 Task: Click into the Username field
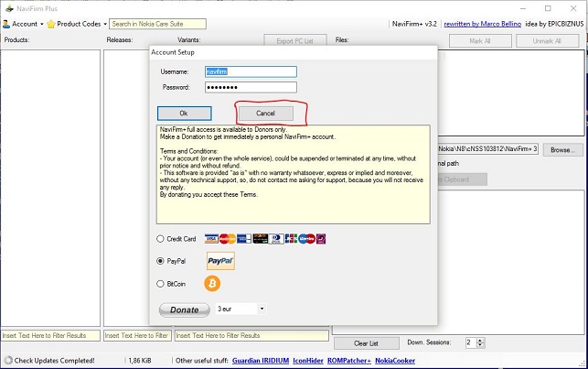[x=251, y=71]
